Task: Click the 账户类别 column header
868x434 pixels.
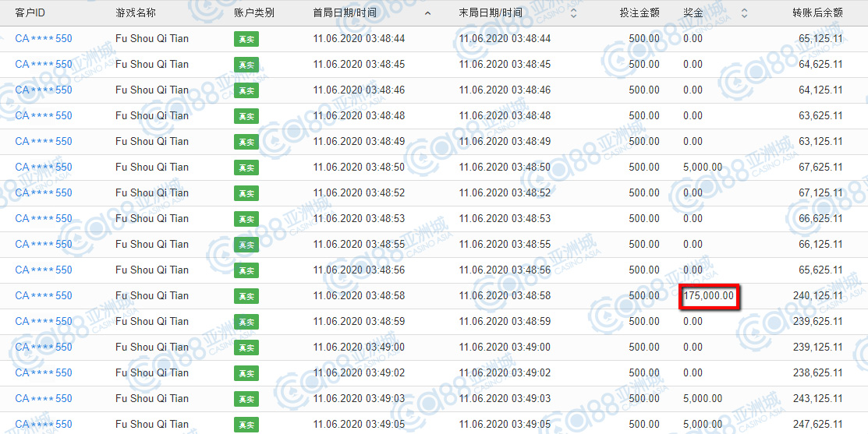Action: [254, 13]
